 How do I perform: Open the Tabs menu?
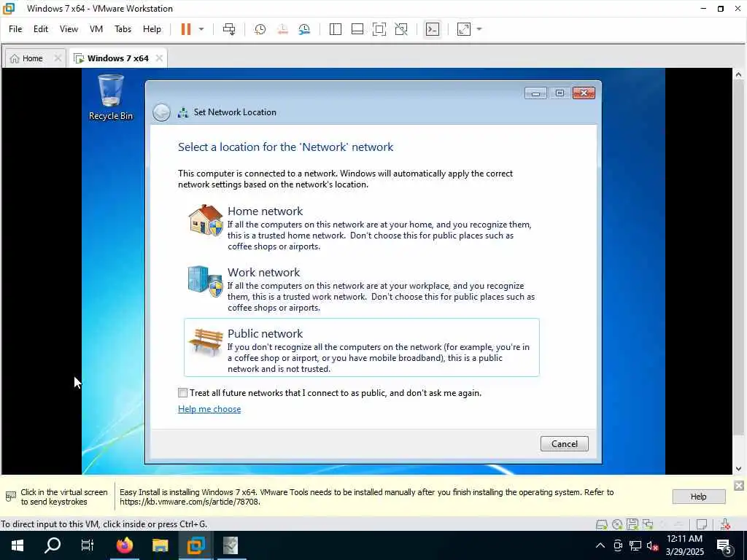point(123,29)
